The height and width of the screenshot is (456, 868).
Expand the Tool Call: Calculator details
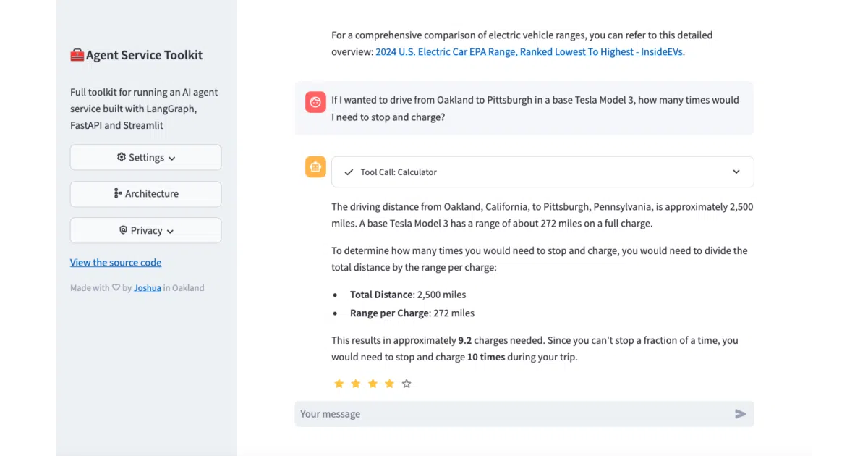pos(542,172)
